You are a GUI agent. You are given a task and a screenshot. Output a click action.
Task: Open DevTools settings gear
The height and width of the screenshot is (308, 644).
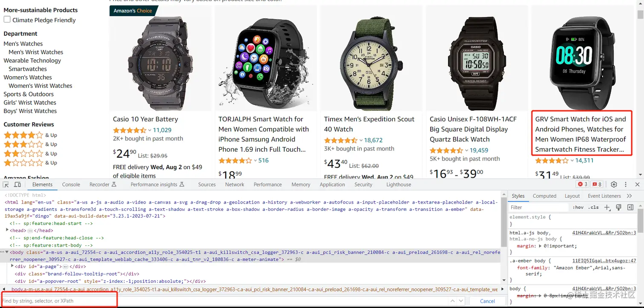click(614, 184)
